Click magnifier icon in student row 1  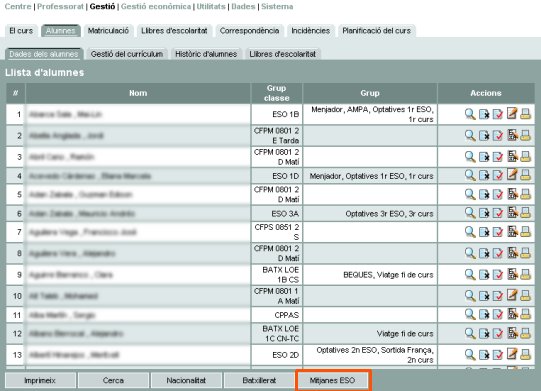pos(470,114)
